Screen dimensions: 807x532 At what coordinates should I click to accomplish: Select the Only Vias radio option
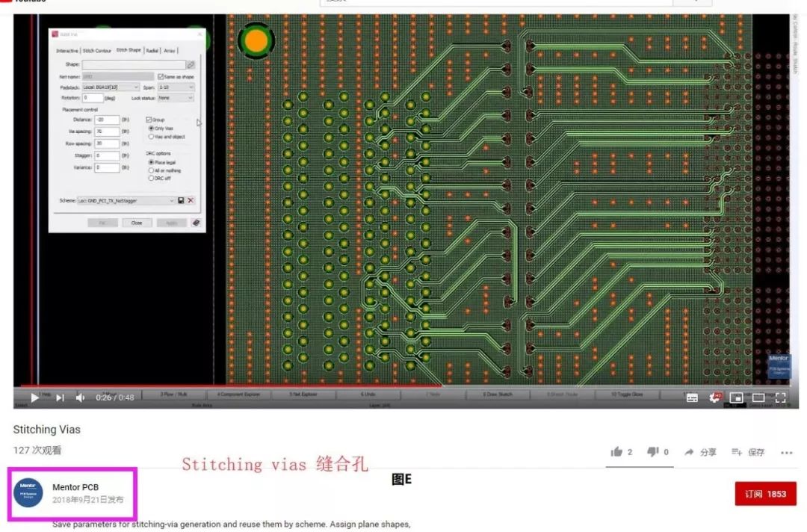click(x=151, y=128)
